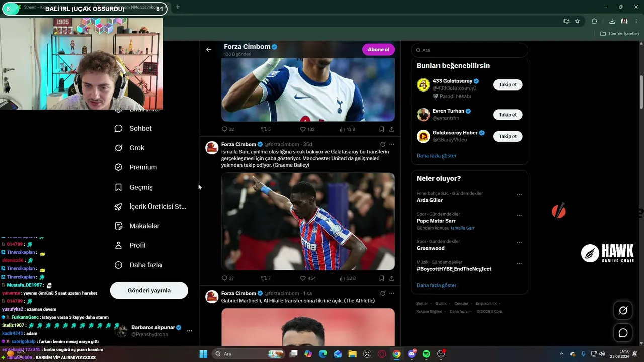Click the Gönderi yayınla button
Image resolution: width=644 pixels, height=362 pixels.
pyautogui.click(x=149, y=290)
